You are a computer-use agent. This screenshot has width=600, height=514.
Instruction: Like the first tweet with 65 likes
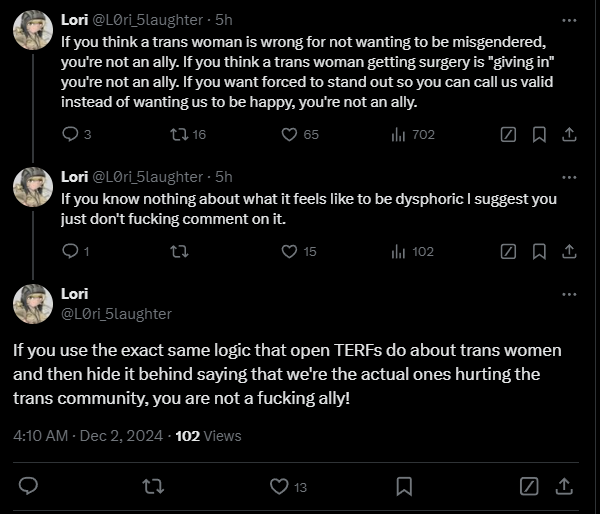(x=290, y=134)
